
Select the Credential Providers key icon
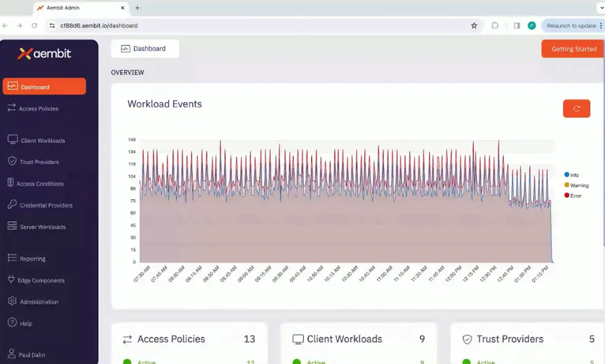point(12,205)
